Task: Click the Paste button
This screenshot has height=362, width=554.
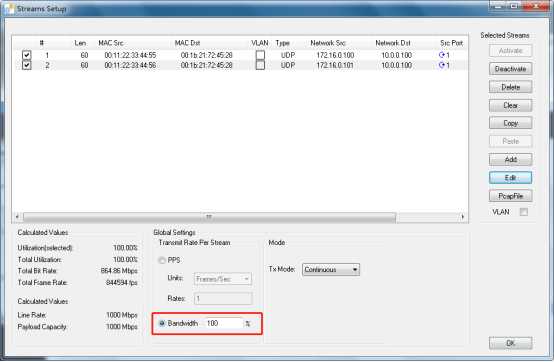Action: coord(511,141)
